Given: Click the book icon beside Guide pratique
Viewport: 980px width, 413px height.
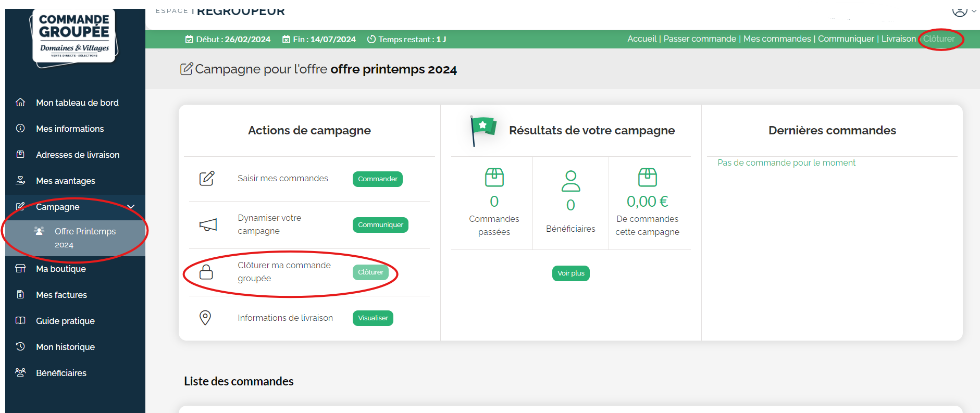Looking at the screenshot, I should 20,321.
